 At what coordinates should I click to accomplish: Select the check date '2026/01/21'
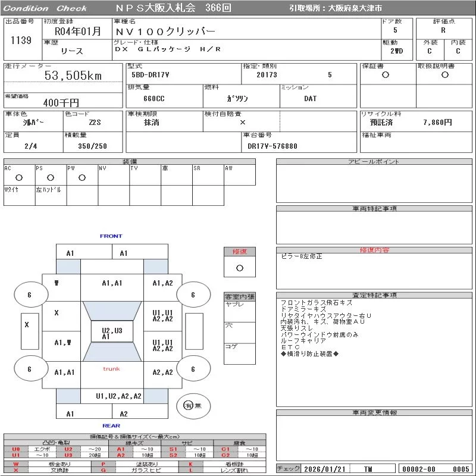click(325, 469)
